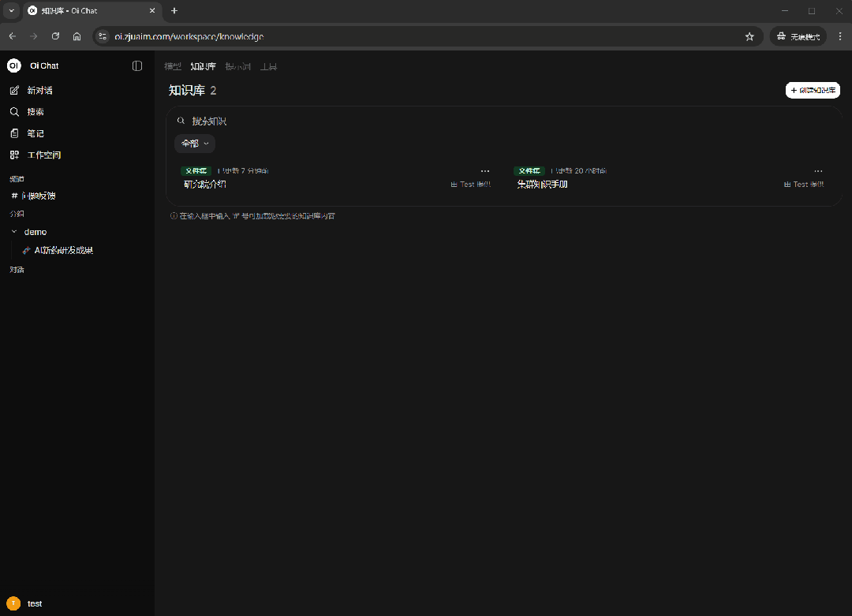Image resolution: width=852 pixels, height=616 pixels.
Task: Click 文件库 badge on the second card
Action: point(529,170)
